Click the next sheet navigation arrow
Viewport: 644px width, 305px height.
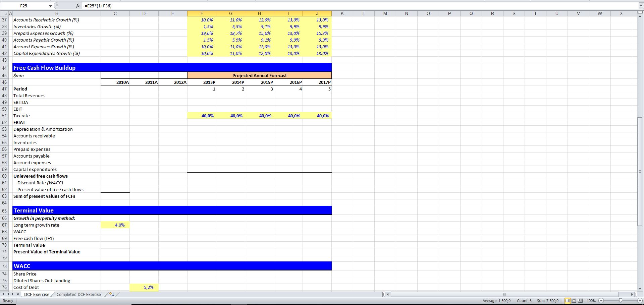13,294
